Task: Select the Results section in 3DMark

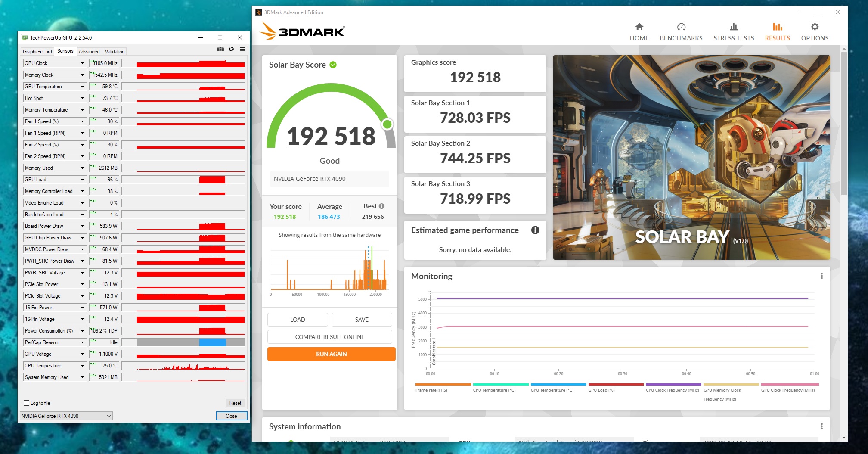Action: [x=778, y=32]
